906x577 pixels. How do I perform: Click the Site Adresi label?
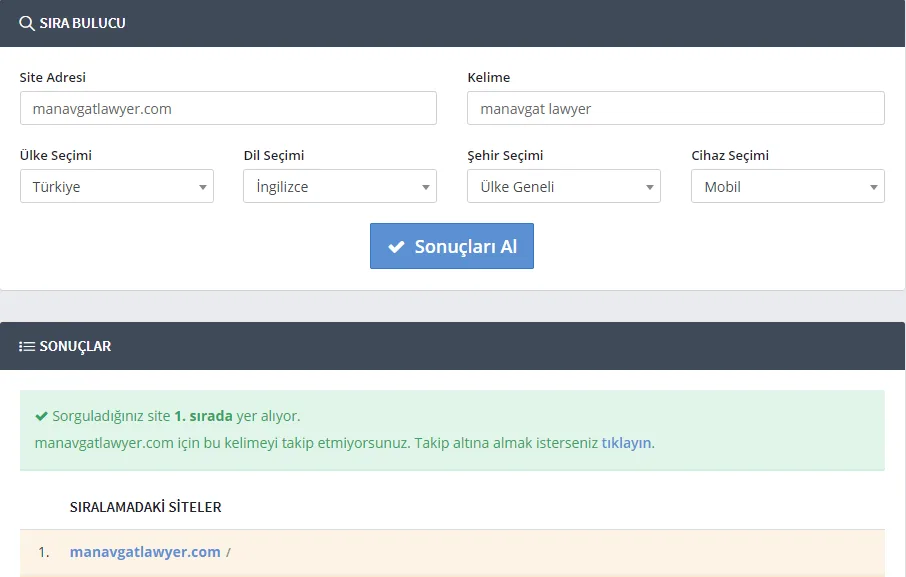(x=53, y=77)
